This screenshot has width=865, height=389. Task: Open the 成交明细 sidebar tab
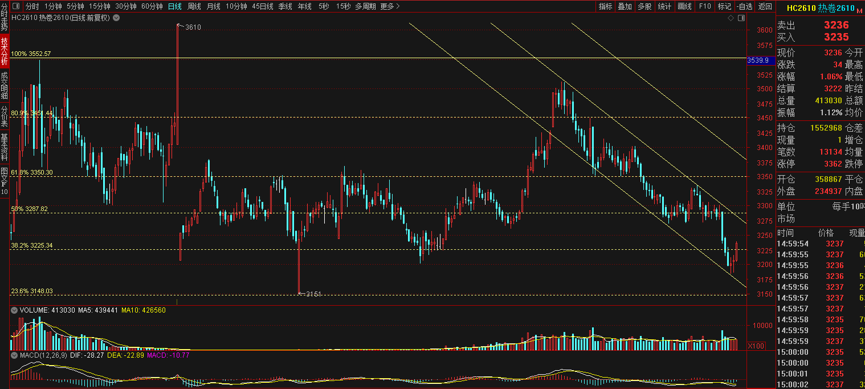click(4, 85)
